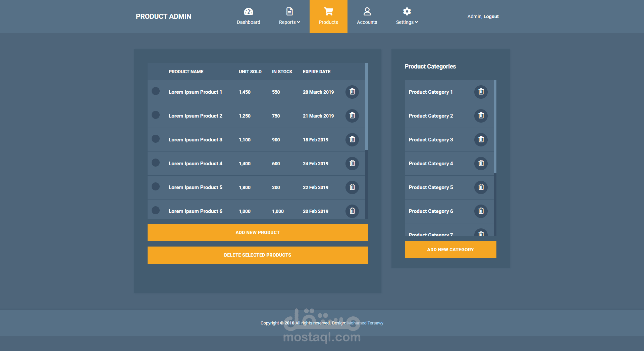The width and height of the screenshot is (644, 351).
Task: Open the Mohamed Tersawy design link
Action: [x=365, y=323]
